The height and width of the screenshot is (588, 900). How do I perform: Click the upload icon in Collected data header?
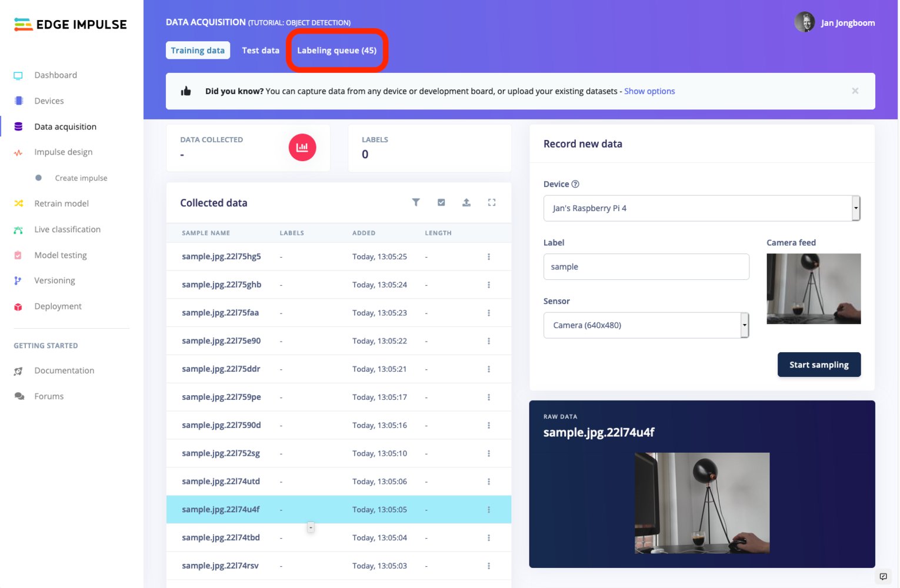466,202
